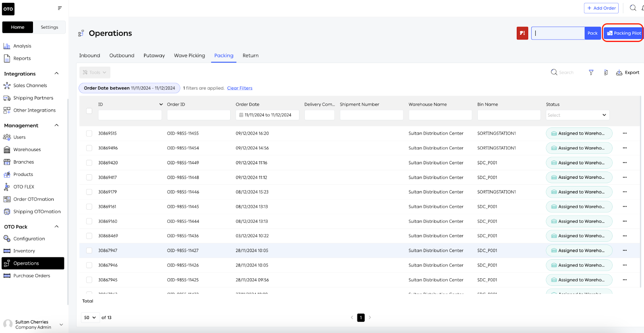Switch to the Putaway tab
Viewport: 644px width, 333px height.
tap(154, 56)
